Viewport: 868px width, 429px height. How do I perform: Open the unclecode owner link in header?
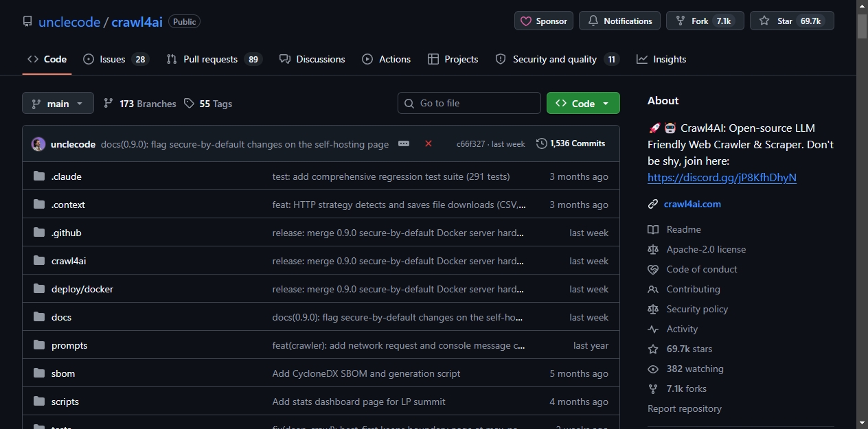pyautogui.click(x=69, y=21)
